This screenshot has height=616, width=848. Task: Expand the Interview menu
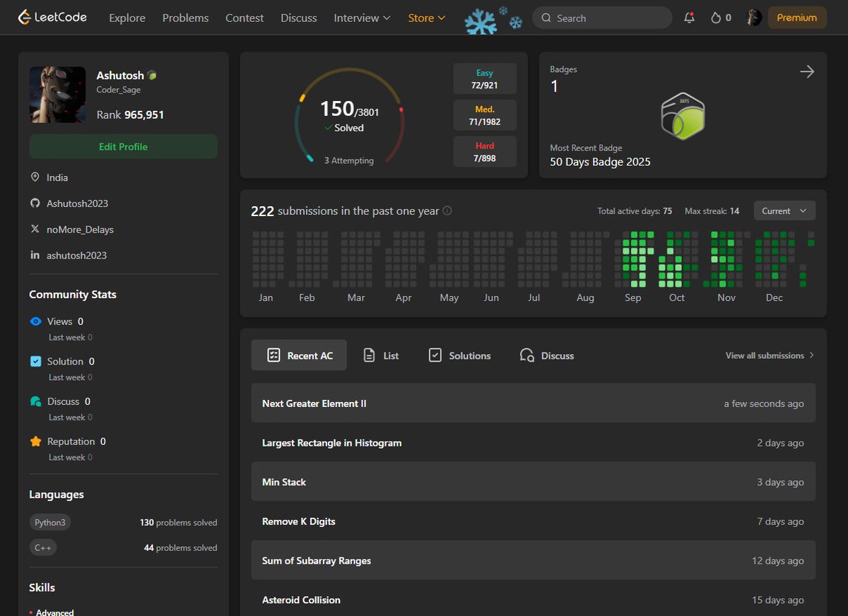tap(362, 18)
